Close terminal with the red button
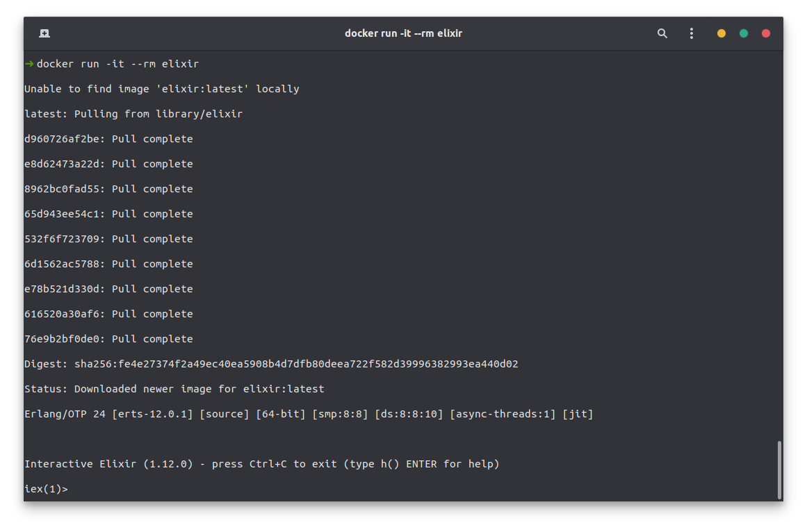 pyautogui.click(x=766, y=33)
